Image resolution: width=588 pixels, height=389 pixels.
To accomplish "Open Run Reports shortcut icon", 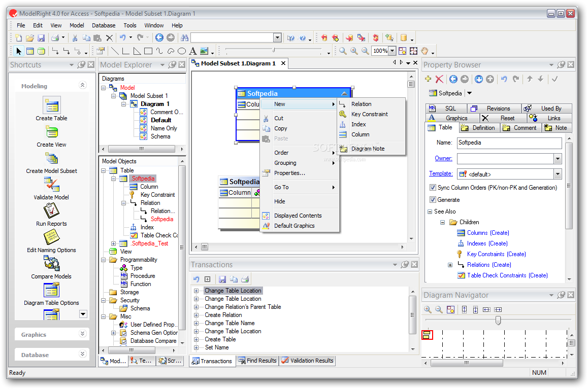I will [51, 211].
